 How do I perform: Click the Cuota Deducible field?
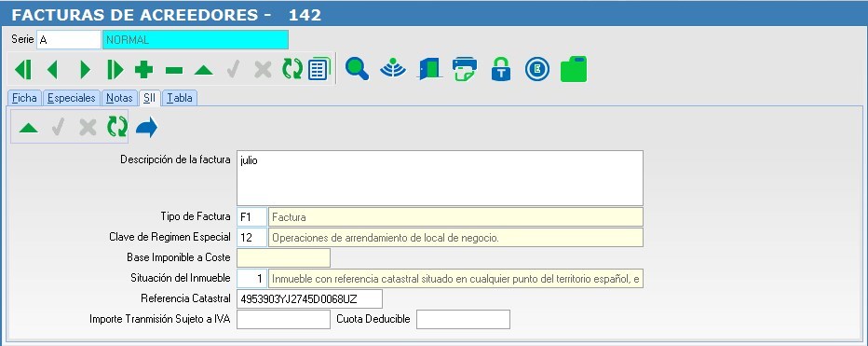click(464, 319)
